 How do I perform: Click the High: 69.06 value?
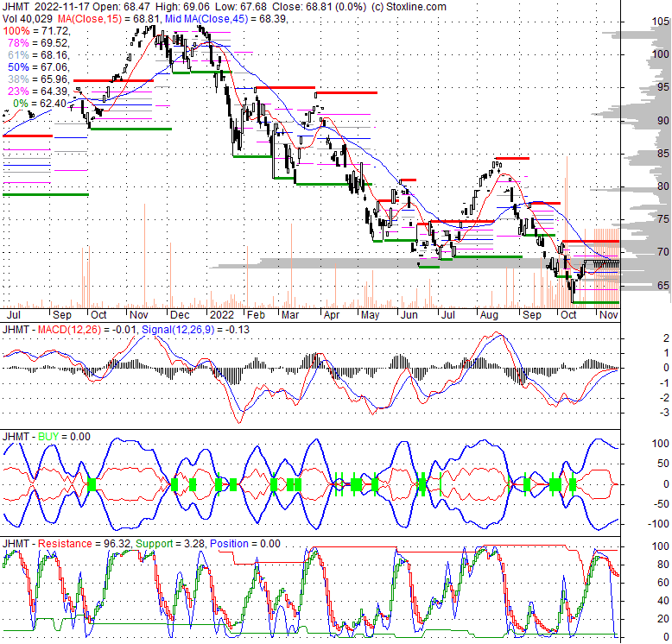(x=182, y=7)
